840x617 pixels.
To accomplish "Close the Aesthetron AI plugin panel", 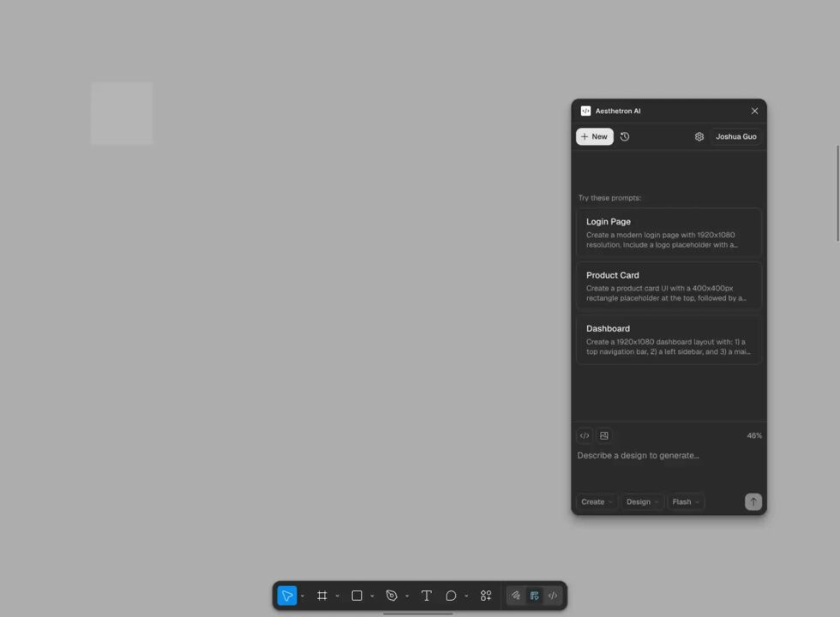I will pyautogui.click(x=754, y=111).
